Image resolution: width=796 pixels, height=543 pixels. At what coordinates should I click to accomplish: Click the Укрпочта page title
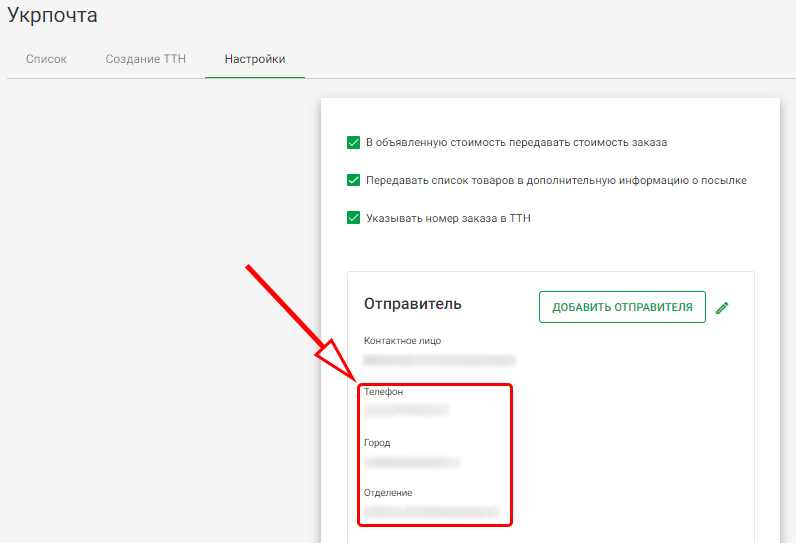(52, 15)
